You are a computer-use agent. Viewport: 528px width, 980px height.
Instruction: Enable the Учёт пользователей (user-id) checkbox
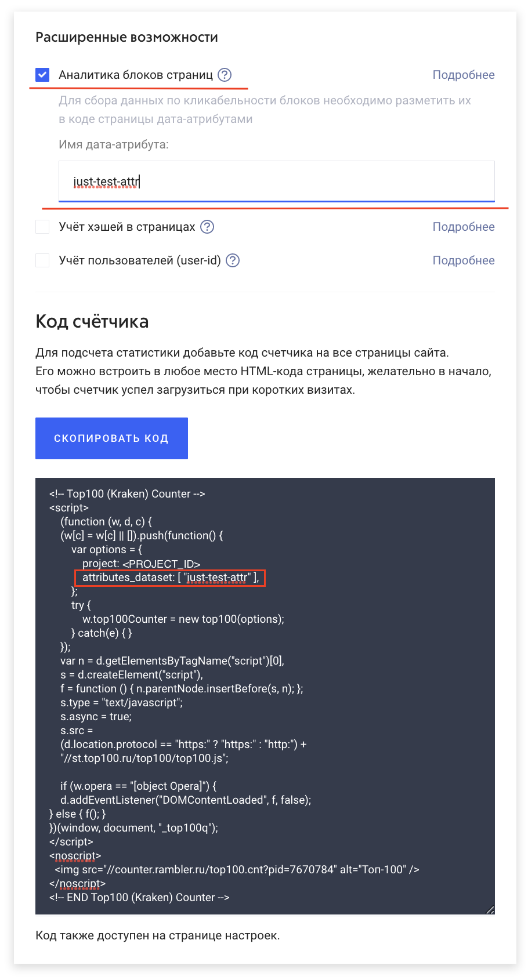pos(42,260)
